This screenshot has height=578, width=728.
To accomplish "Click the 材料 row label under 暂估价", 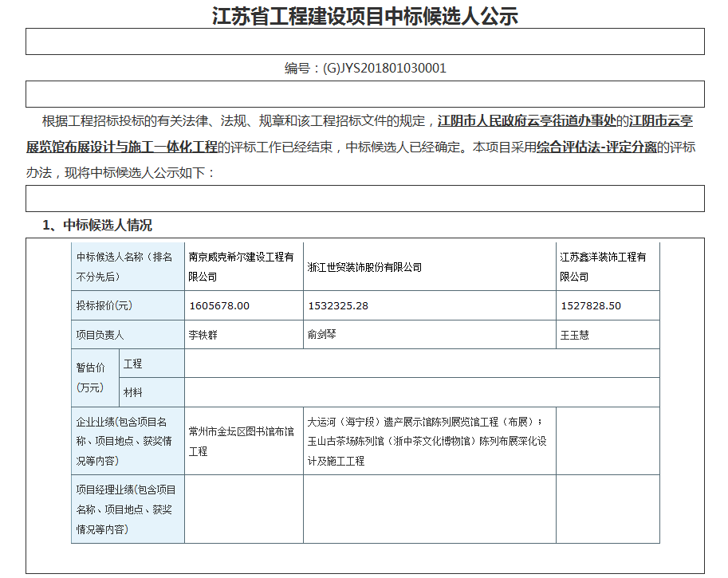I will point(133,392).
